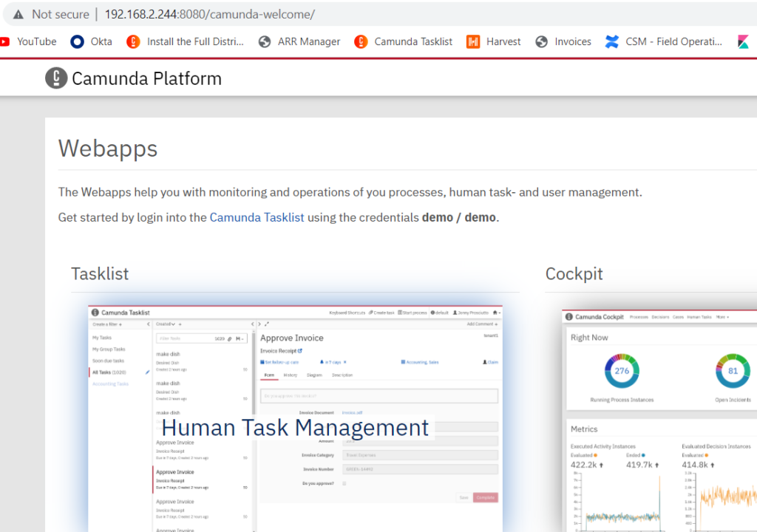Open the Harvest bookmark
This screenshot has width=757, height=532.
[x=493, y=42]
